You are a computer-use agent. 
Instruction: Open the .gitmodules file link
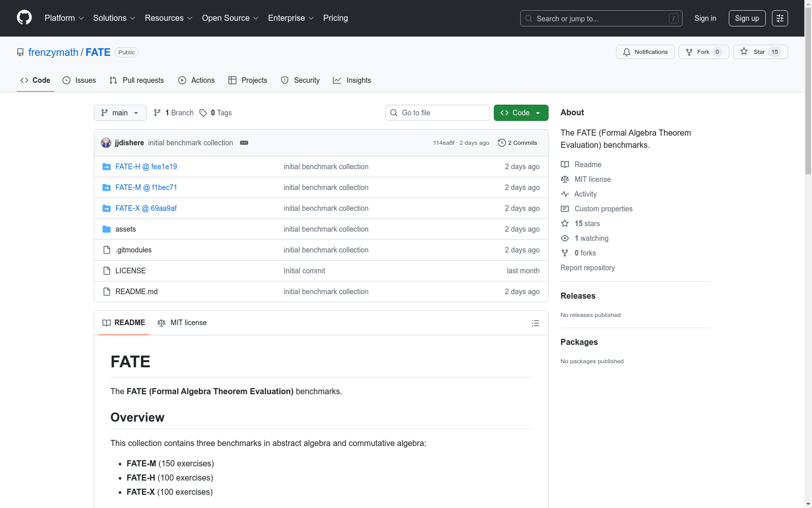(133, 250)
